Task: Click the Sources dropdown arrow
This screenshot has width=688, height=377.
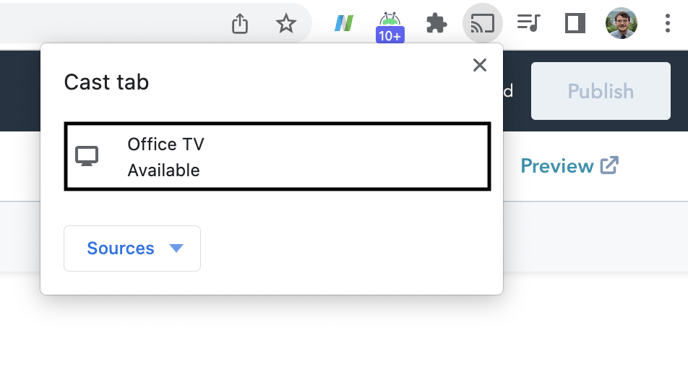Action: (x=176, y=248)
